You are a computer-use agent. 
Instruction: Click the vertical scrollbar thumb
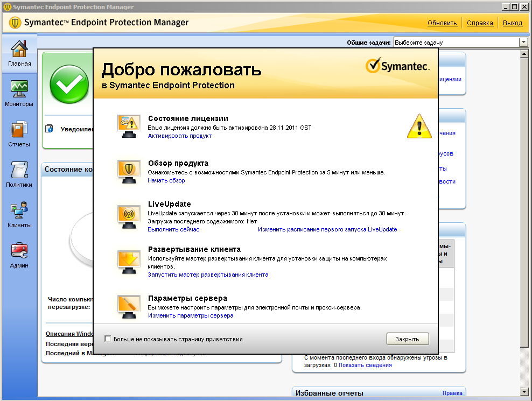pos(524,203)
